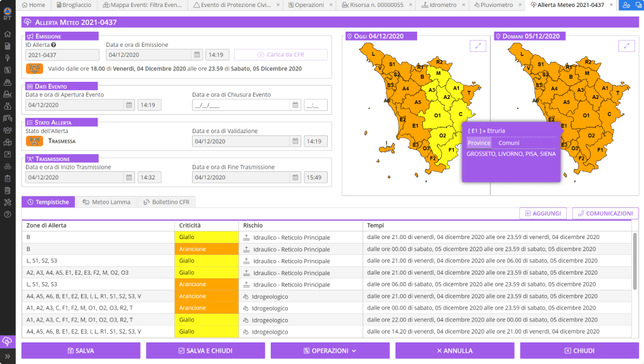Click the RT application logo

tap(8, 13)
